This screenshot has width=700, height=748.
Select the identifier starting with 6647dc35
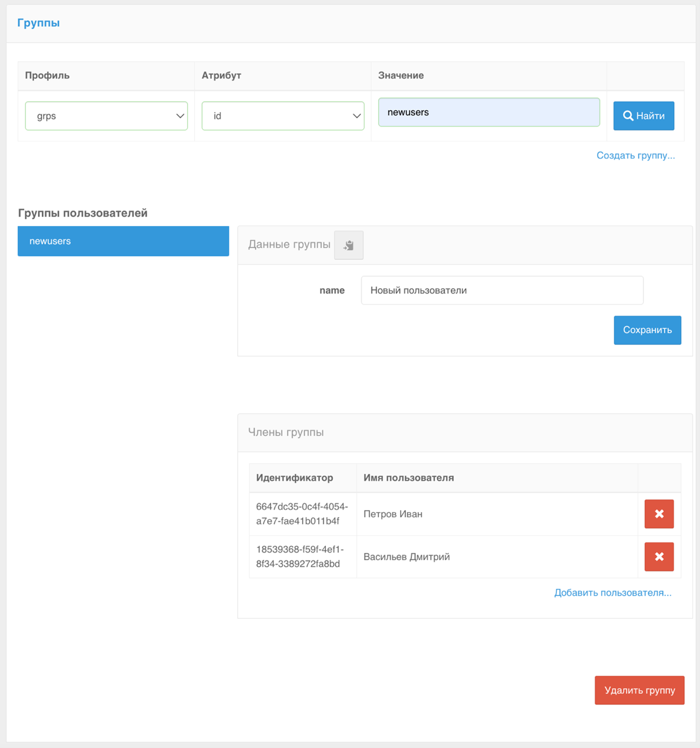pos(302,514)
